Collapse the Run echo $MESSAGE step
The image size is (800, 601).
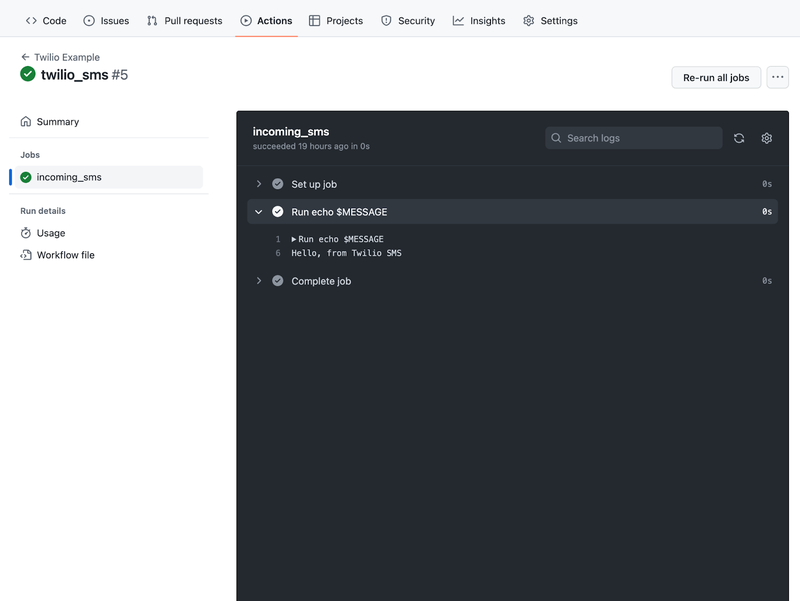[x=259, y=212]
